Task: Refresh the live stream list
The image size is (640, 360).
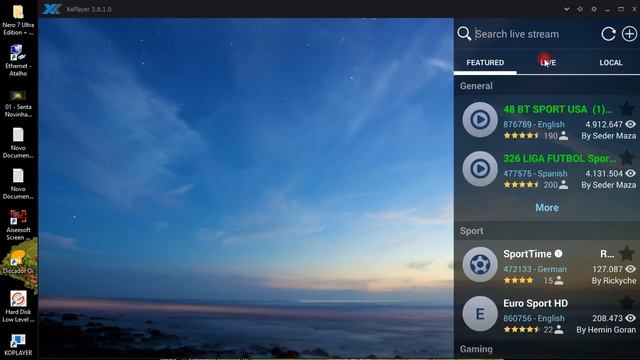Action: point(608,34)
